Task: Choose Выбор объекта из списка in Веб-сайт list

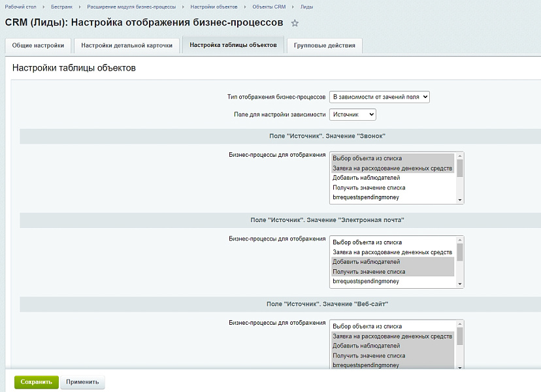Action: pyautogui.click(x=367, y=327)
